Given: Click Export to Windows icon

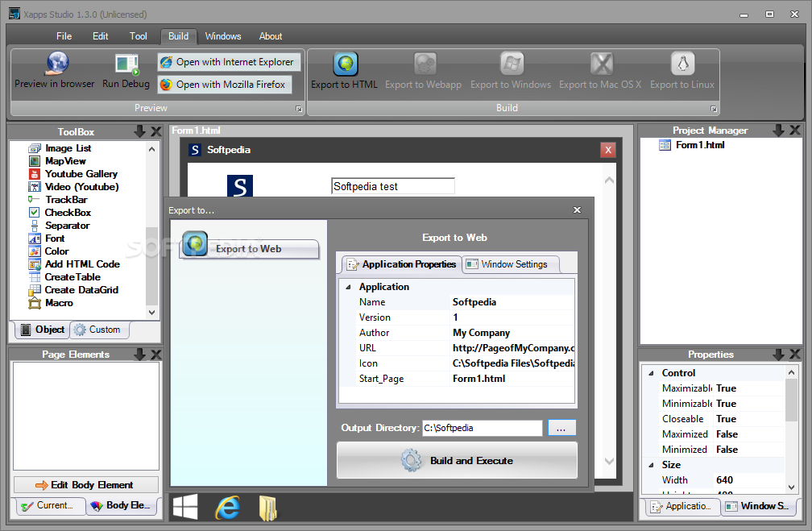Looking at the screenshot, I should tap(511, 64).
